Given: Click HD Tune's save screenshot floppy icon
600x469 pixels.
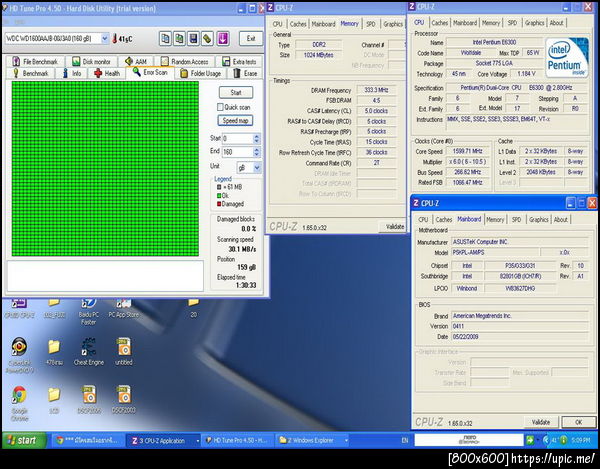Looking at the screenshot, I should (193, 38).
